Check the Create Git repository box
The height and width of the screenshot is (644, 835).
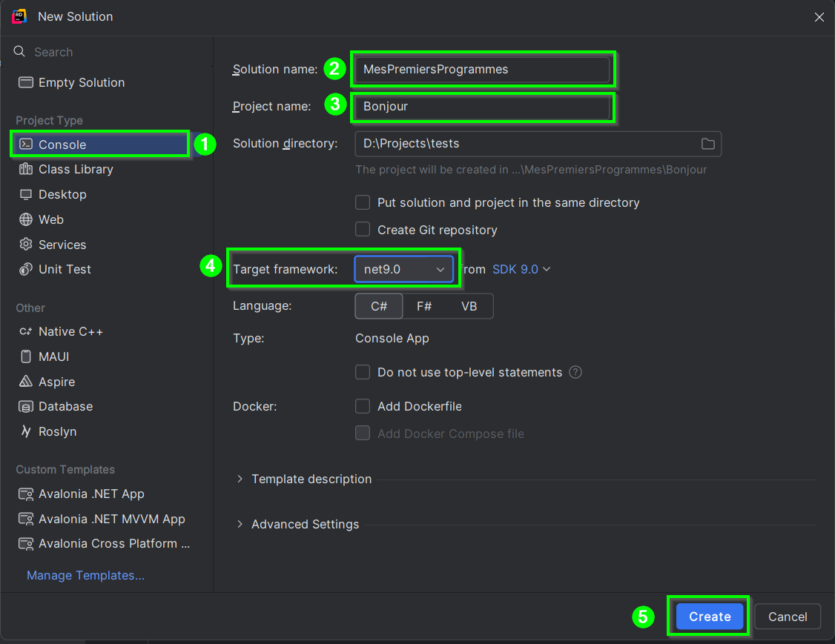click(363, 230)
